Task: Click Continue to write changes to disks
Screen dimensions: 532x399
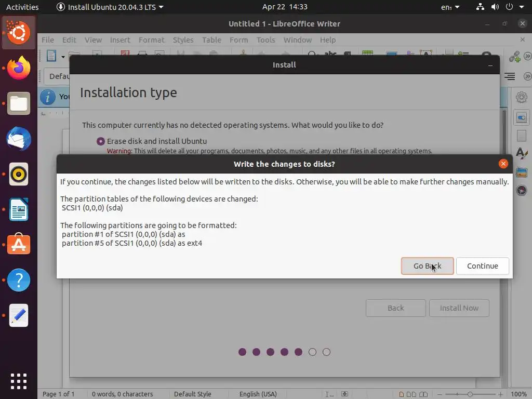Action: pyautogui.click(x=483, y=266)
